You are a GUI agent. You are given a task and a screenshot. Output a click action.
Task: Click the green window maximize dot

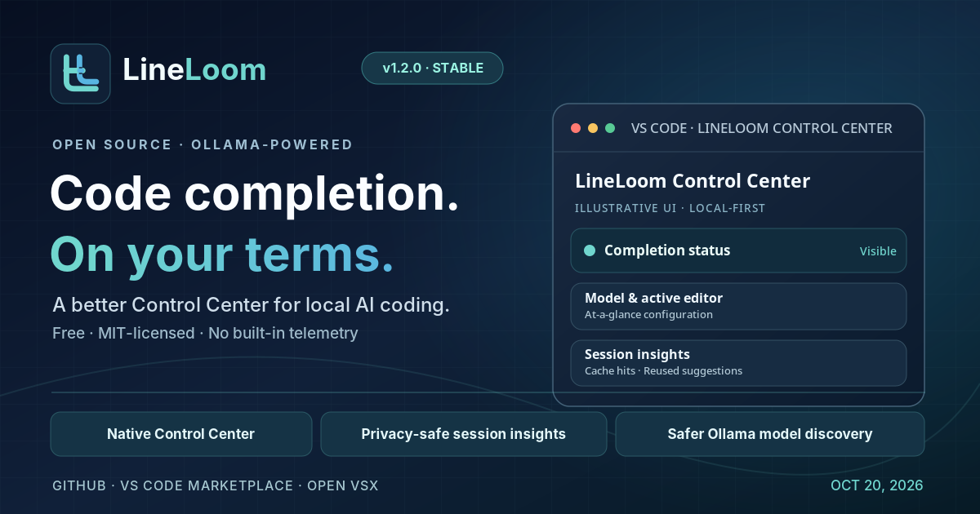coord(610,128)
